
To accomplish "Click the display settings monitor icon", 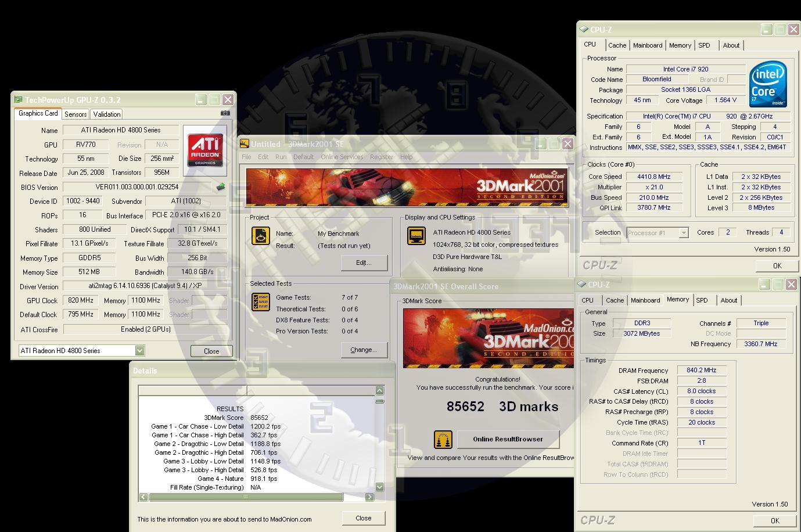I will point(416,236).
